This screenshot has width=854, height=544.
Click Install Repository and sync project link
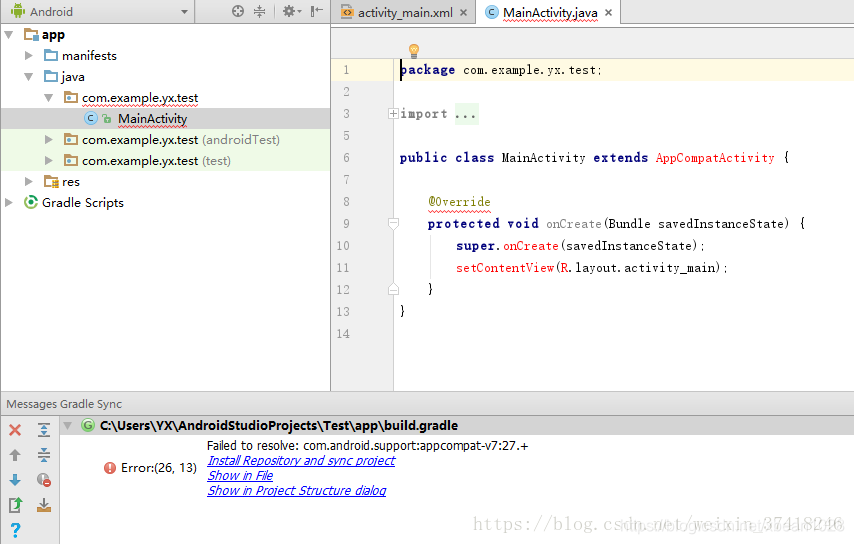pyautogui.click(x=301, y=461)
